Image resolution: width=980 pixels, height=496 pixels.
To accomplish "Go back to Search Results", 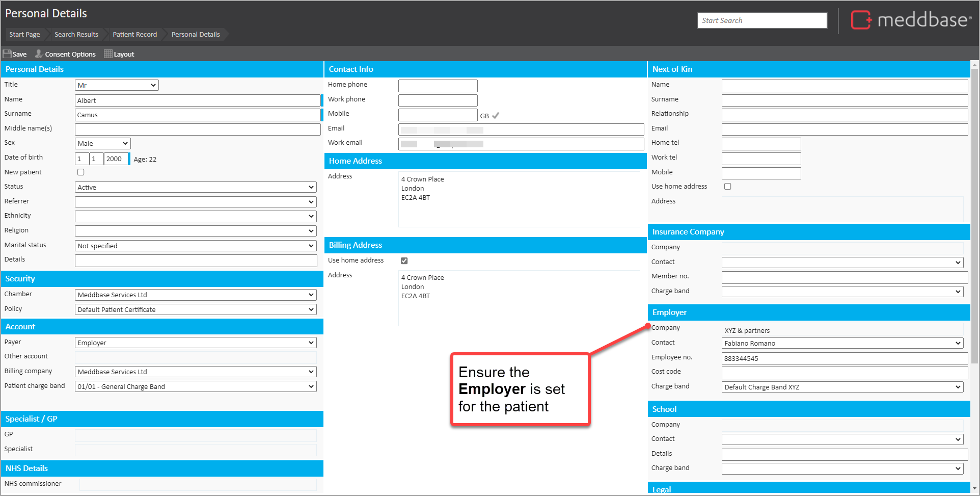I will click(76, 34).
